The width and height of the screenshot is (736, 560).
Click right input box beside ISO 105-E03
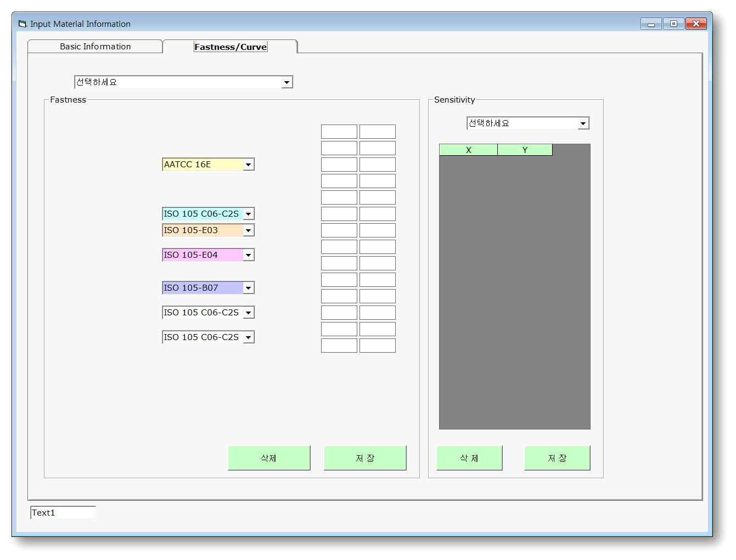(378, 230)
